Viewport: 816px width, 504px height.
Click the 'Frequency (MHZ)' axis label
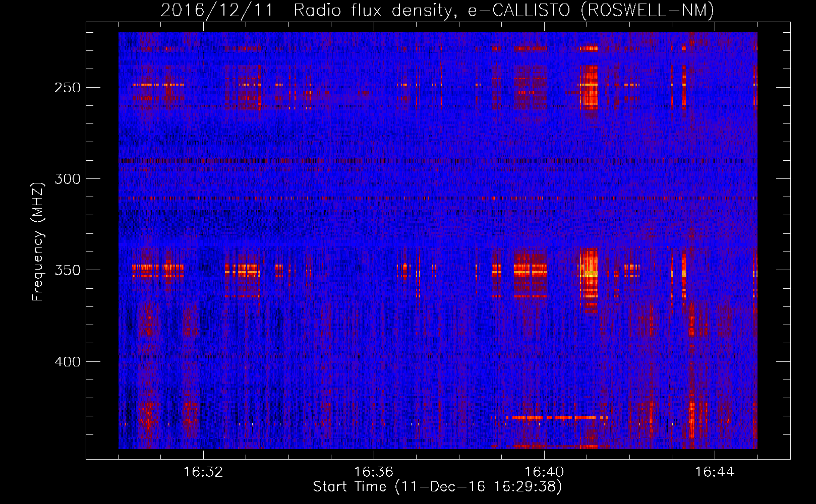38,241
